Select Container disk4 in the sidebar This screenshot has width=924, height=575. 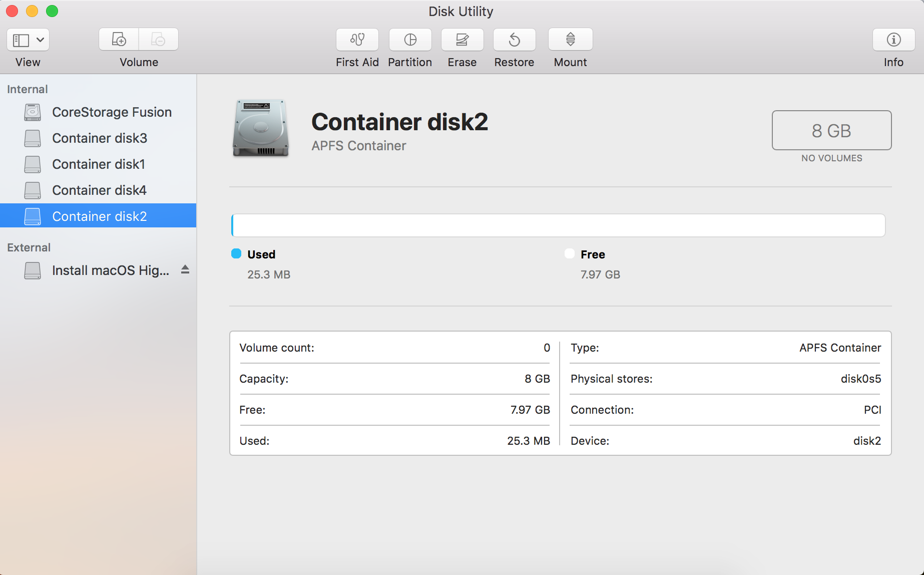tap(99, 190)
